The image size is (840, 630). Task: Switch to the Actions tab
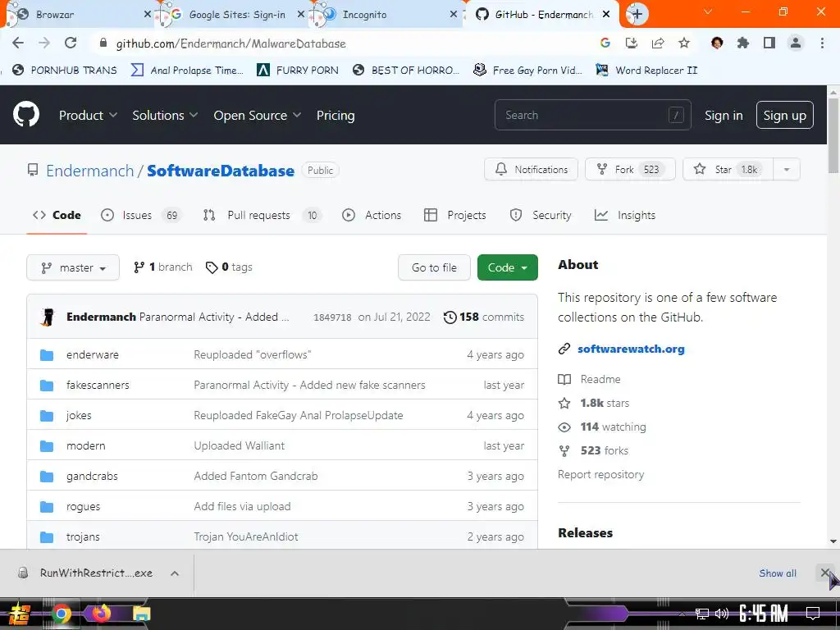(372, 215)
